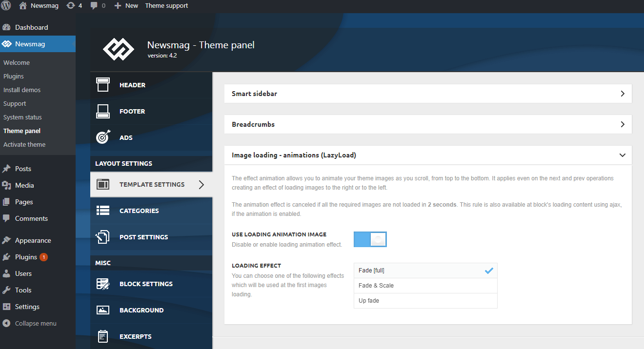
Task: Click the large Newsmag theme panel logo
Action: click(x=119, y=49)
